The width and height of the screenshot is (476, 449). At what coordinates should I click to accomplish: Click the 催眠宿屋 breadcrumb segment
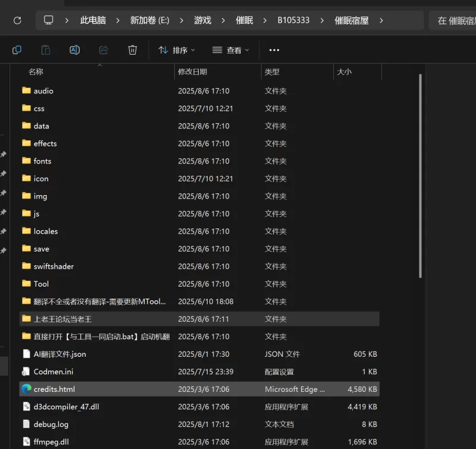click(352, 20)
